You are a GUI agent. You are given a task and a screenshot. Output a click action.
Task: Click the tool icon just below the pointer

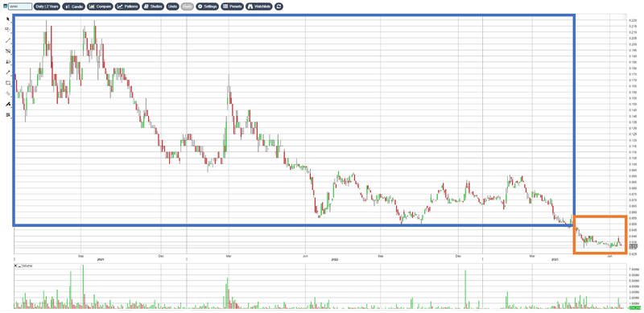tap(7, 30)
